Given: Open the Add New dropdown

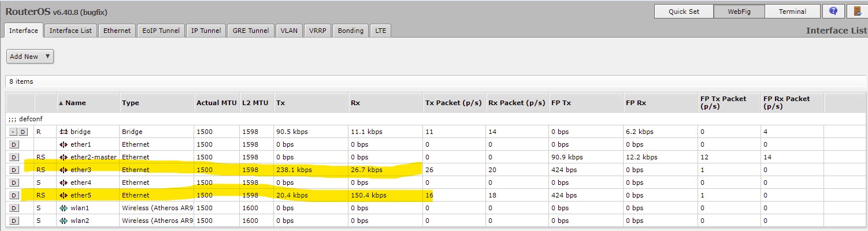Looking at the screenshot, I should pyautogui.click(x=30, y=56).
